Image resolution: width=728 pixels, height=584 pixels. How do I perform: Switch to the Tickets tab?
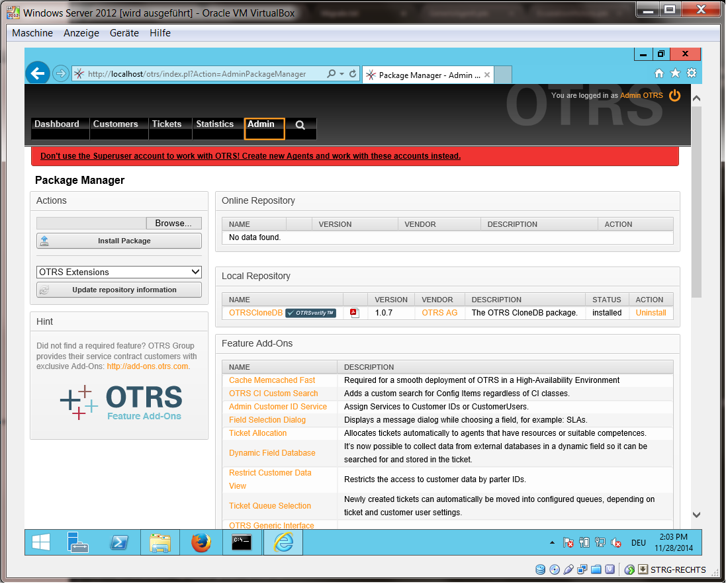coord(168,124)
